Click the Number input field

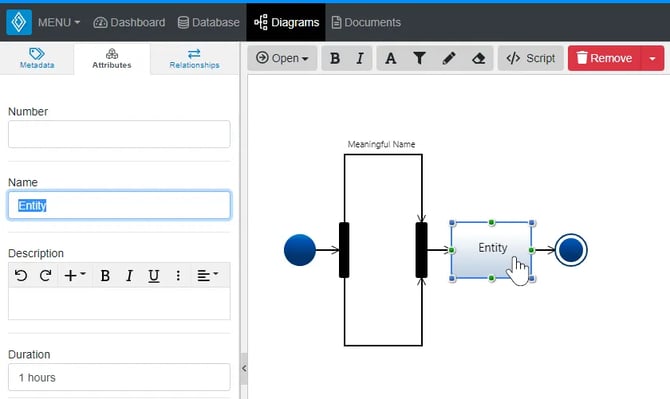(119, 134)
